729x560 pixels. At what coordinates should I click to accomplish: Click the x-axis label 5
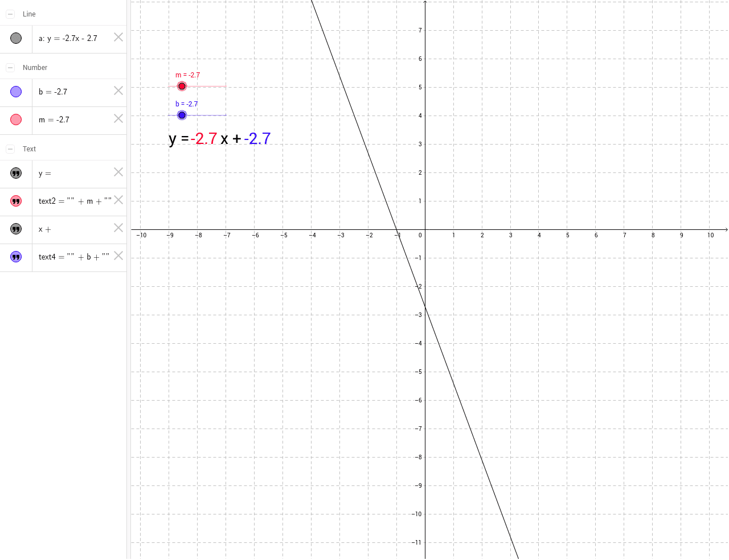click(x=568, y=235)
